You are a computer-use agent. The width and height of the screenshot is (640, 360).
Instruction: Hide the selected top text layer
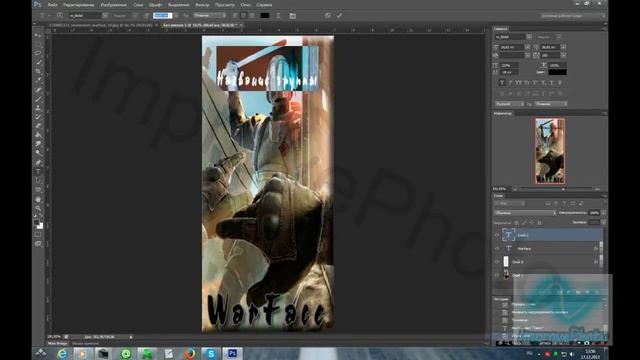(497, 235)
